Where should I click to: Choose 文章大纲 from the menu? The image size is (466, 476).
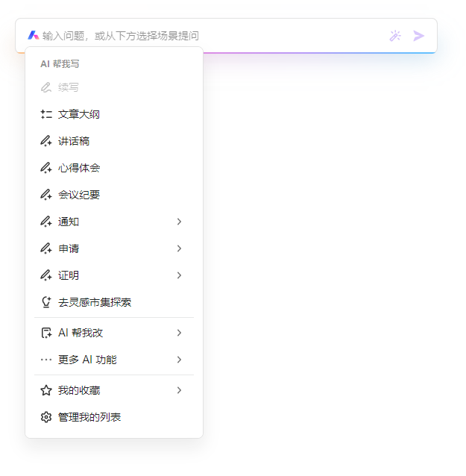[x=114, y=114]
